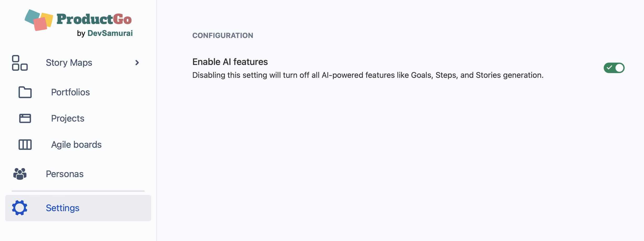This screenshot has height=241, width=644.
Task: Expand Story Maps using the chevron arrow
Action: pyautogui.click(x=137, y=63)
